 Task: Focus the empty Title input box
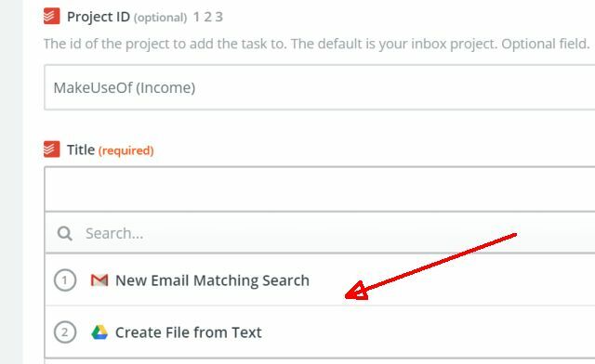point(320,188)
